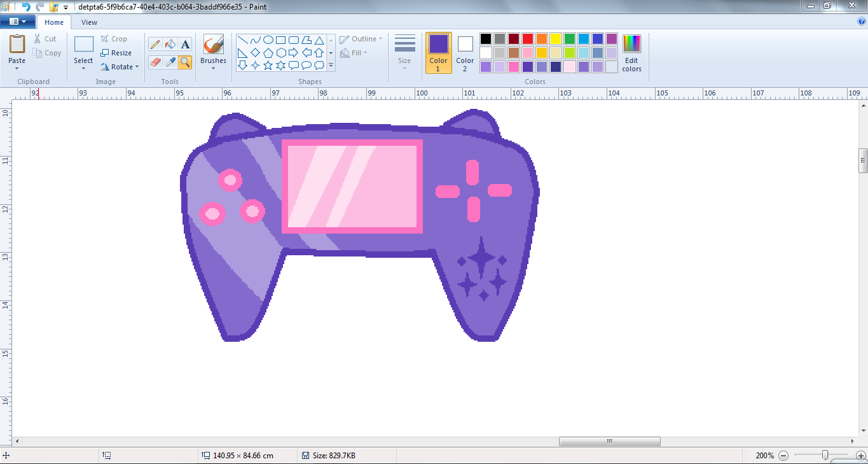Open the blue Paint file menu
This screenshot has width=868, height=464.
(x=17, y=22)
